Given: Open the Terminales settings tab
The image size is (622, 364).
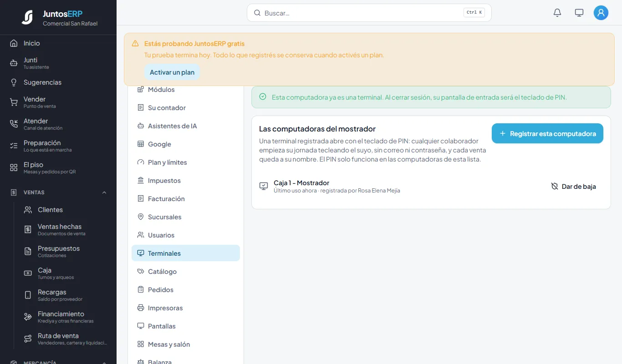Looking at the screenshot, I should pos(186,253).
